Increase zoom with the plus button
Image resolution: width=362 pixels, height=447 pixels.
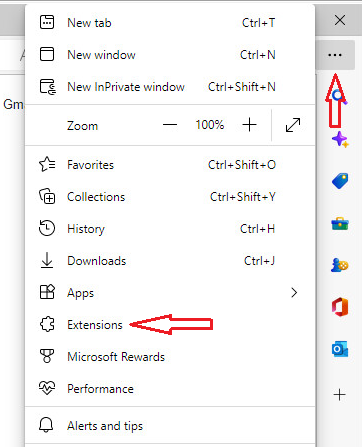tap(249, 125)
